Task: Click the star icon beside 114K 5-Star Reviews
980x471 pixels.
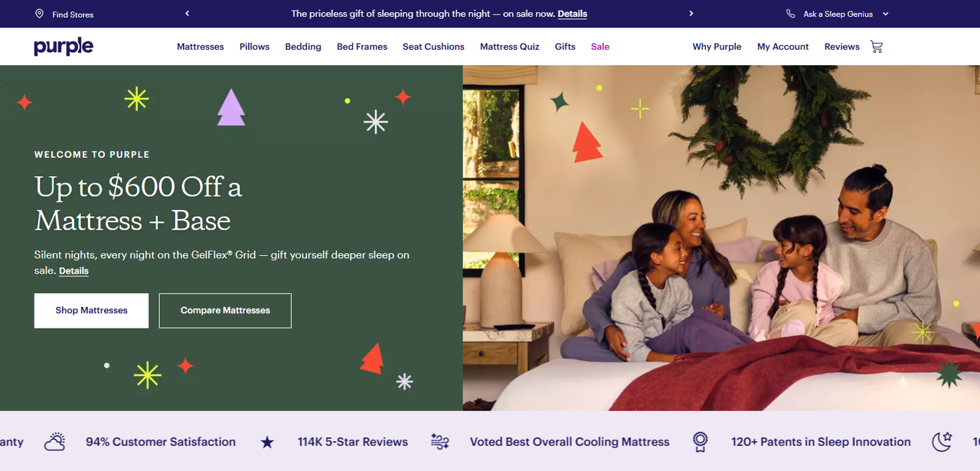Action: [x=267, y=442]
